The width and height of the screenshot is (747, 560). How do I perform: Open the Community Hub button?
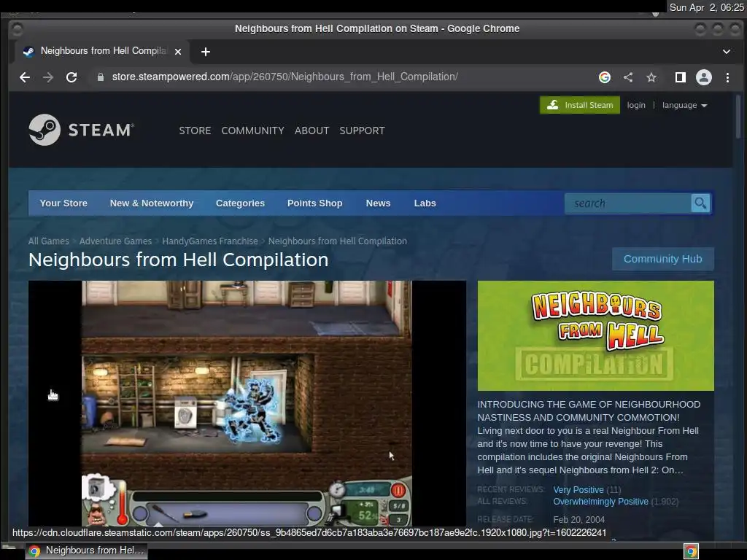(x=662, y=259)
